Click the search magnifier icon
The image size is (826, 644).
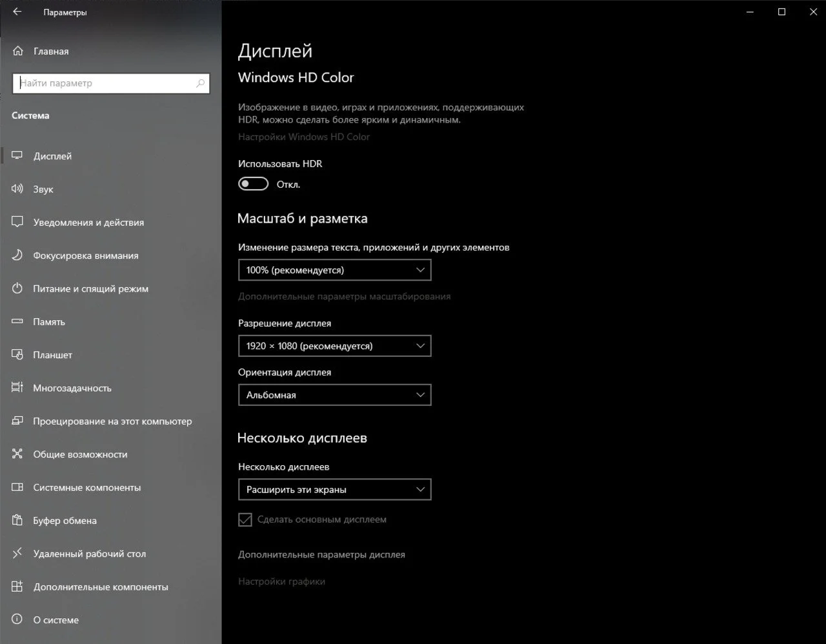[201, 83]
